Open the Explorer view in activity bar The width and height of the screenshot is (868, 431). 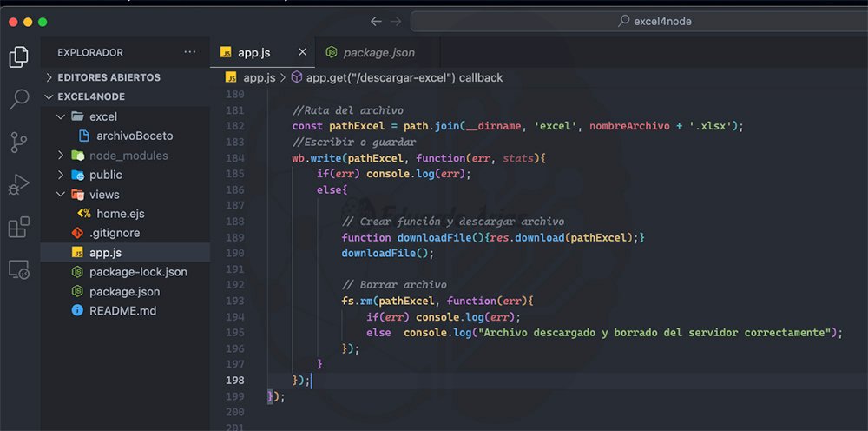(x=19, y=57)
